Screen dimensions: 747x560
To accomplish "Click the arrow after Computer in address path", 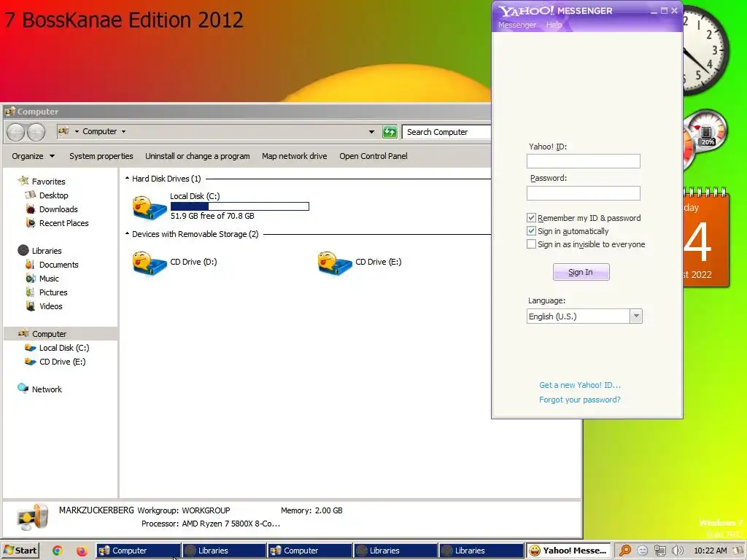I will coord(123,131).
